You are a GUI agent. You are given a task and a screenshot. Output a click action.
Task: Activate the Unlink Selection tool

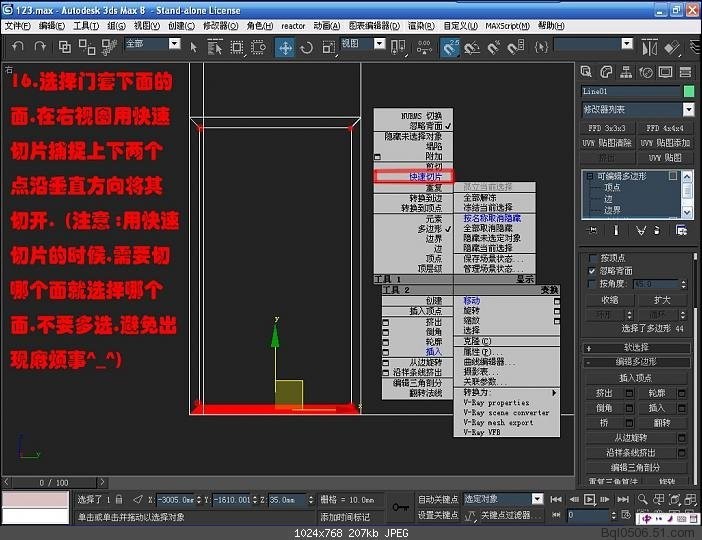87,47
